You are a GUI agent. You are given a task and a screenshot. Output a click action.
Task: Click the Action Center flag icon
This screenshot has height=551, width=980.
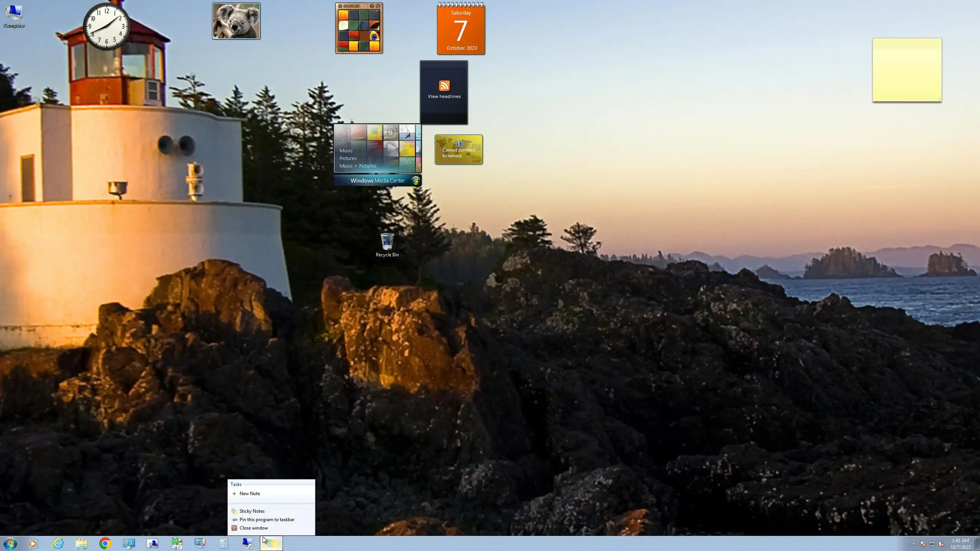923,544
